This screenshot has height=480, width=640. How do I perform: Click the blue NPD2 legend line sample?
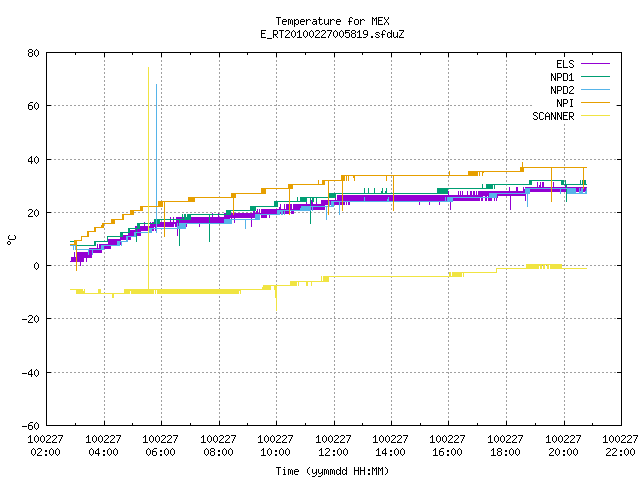pyautogui.click(x=596, y=90)
